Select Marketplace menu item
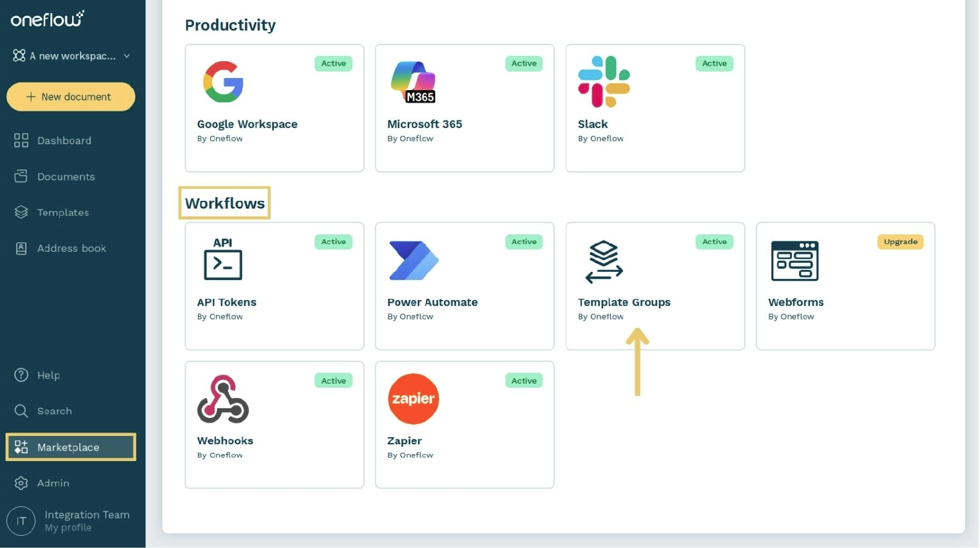The width and height of the screenshot is (980, 548). (x=71, y=447)
